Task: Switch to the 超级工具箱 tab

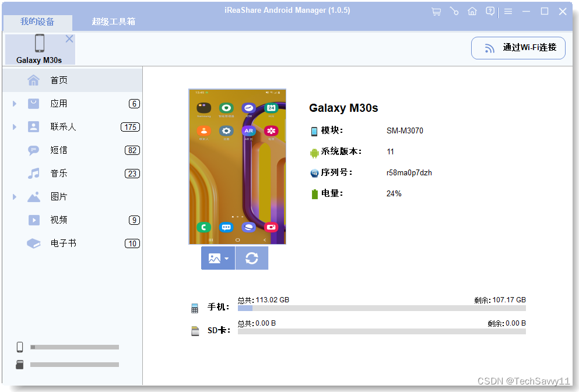Action: 113,22
